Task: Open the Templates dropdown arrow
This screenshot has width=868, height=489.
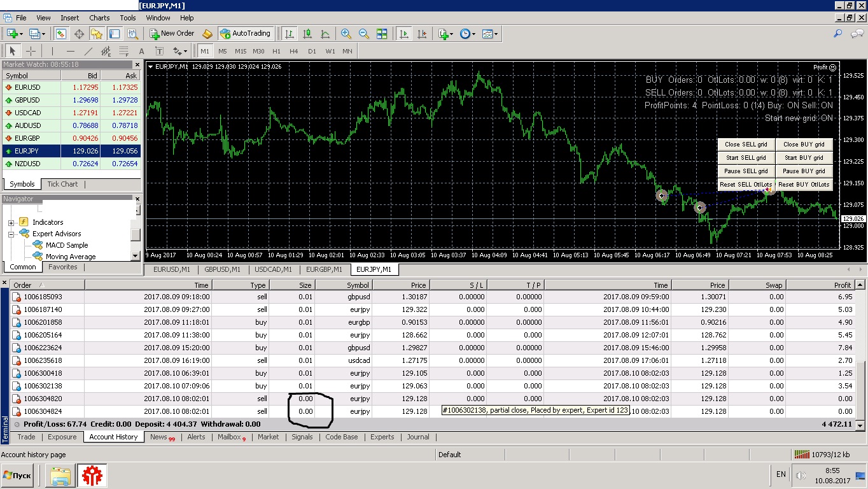Action: (496, 34)
